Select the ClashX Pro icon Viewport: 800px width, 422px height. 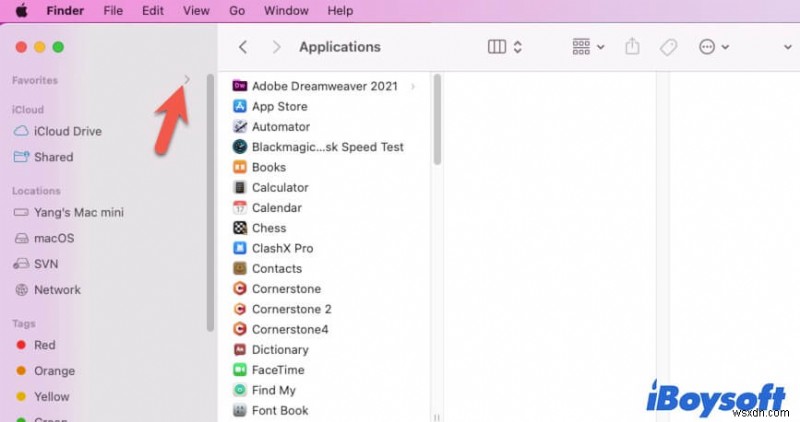(x=240, y=248)
